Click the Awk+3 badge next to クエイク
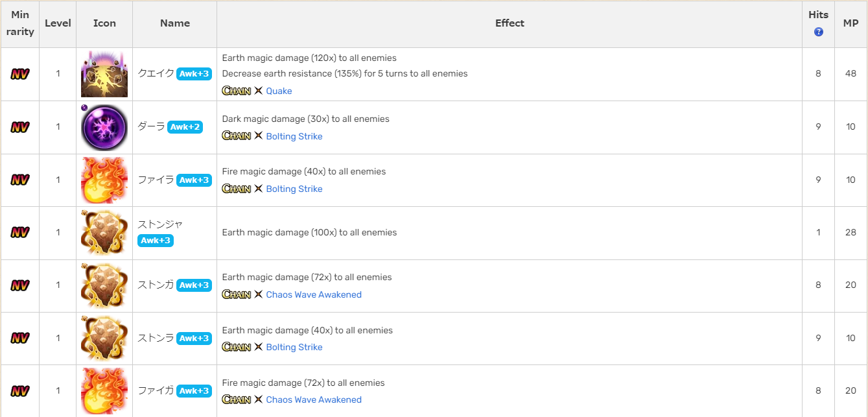 coord(194,74)
